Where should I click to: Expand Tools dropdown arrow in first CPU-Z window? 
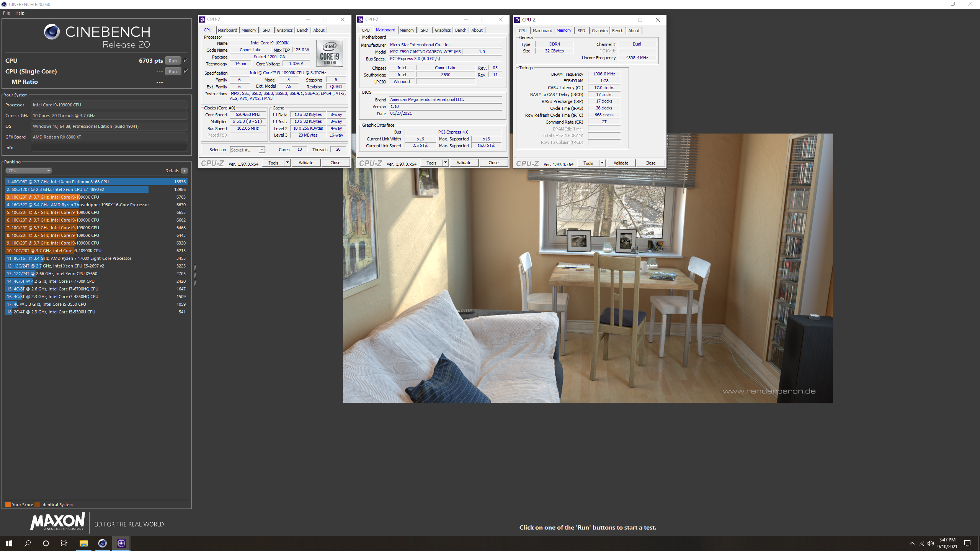(x=287, y=163)
